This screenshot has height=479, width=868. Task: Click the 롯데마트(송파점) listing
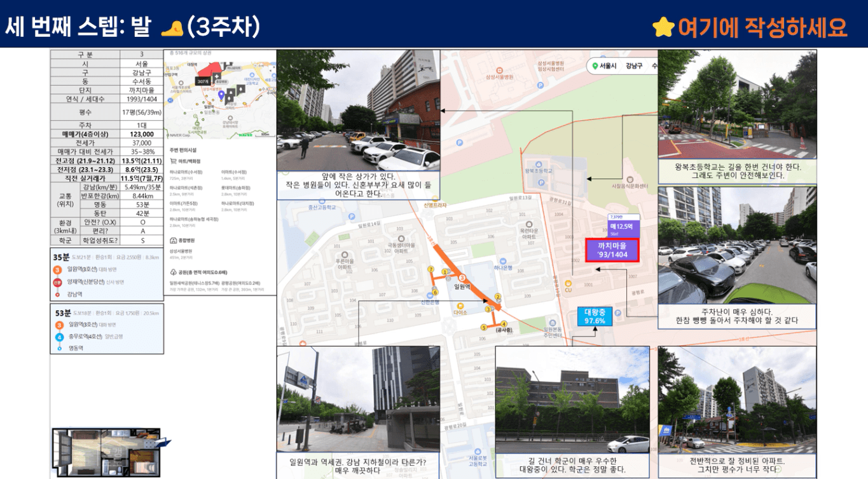pos(235,187)
